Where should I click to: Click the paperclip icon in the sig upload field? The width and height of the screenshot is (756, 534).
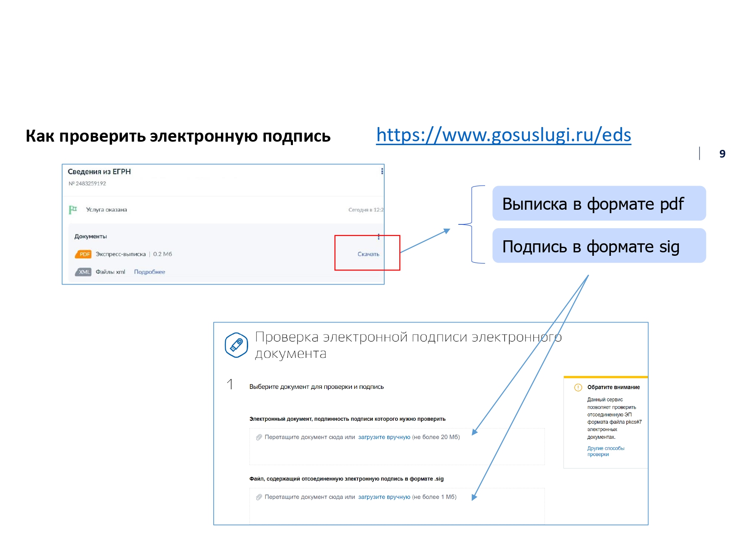[259, 497]
